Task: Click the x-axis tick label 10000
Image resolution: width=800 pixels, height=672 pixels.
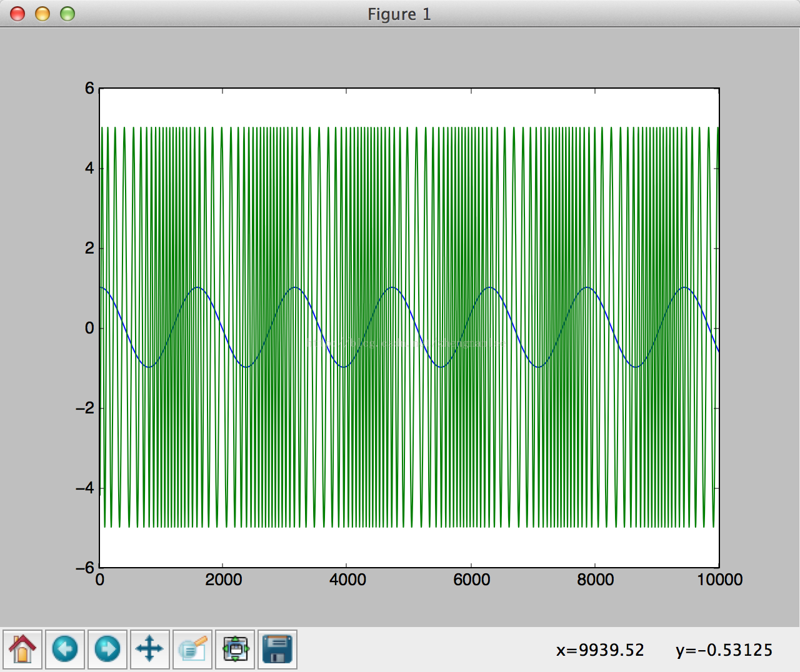Action: click(x=720, y=580)
